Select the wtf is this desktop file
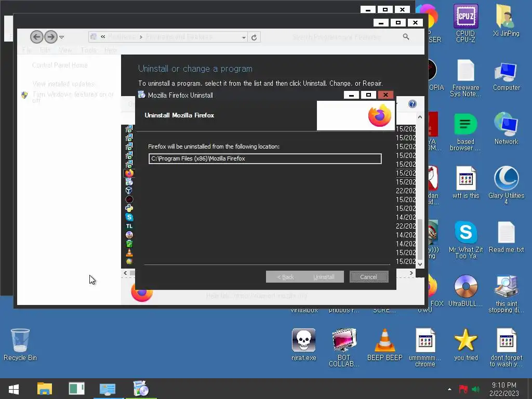Screen dimensions: 532x399 [x=465, y=182]
